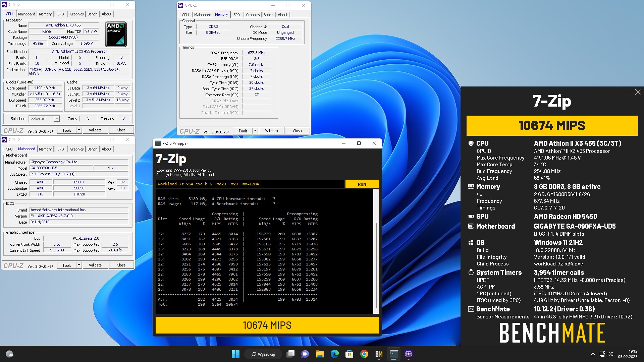Click the CPU section icon in BenchMate panel

[471, 143]
